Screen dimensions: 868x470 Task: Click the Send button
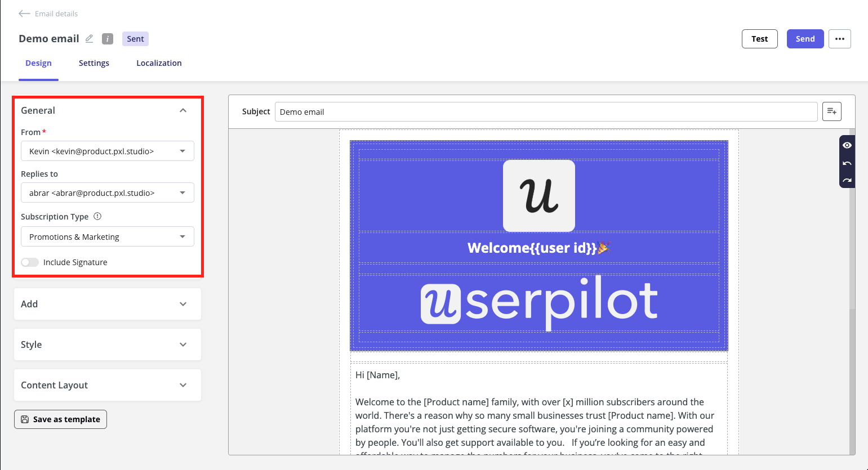[805, 39]
